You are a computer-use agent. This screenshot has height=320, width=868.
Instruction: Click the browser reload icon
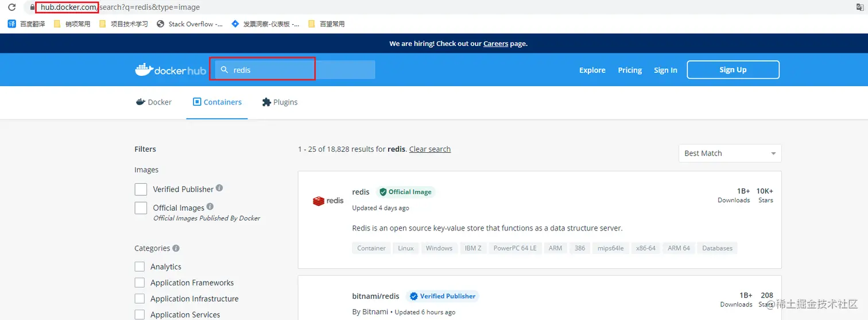11,7
